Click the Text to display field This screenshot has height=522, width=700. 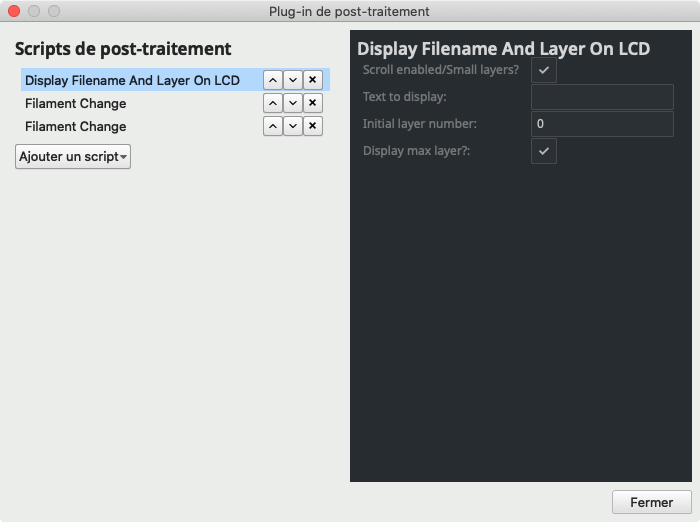[x=601, y=97]
